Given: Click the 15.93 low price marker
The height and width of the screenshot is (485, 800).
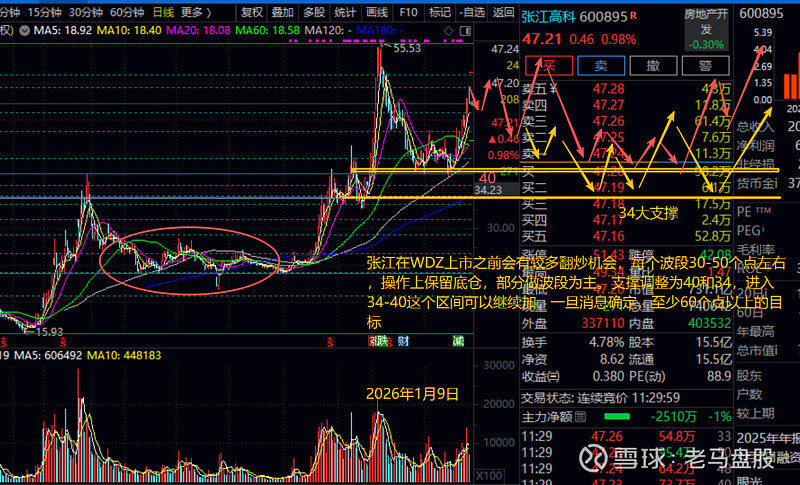Looking at the screenshot, I should (48, 332).
